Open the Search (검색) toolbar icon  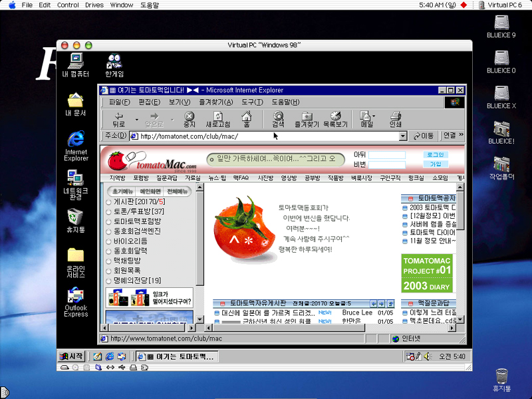278,120
